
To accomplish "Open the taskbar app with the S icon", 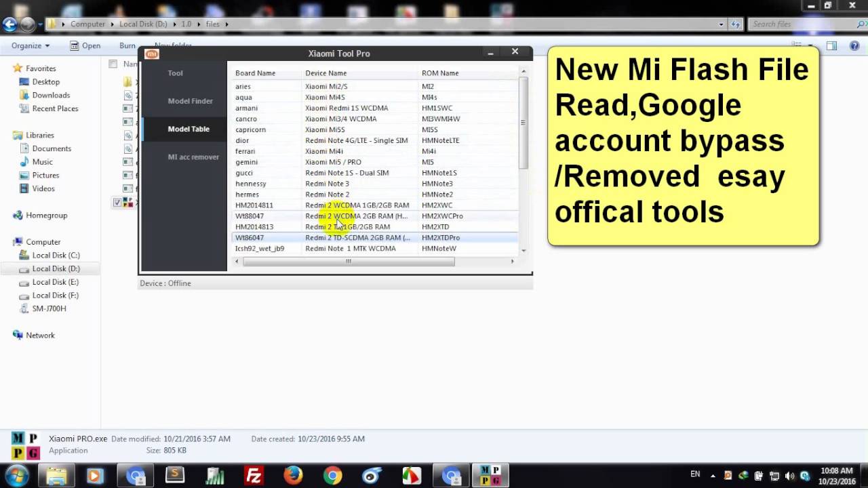I will coord(175,476).
